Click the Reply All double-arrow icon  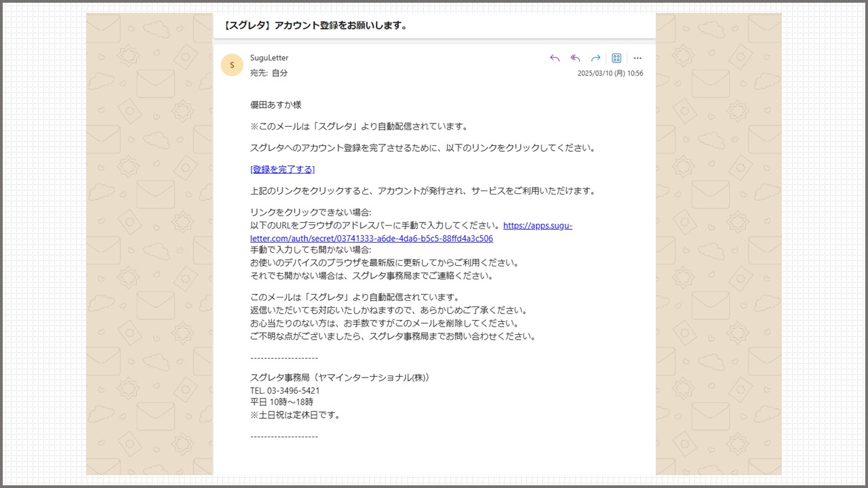575,58
